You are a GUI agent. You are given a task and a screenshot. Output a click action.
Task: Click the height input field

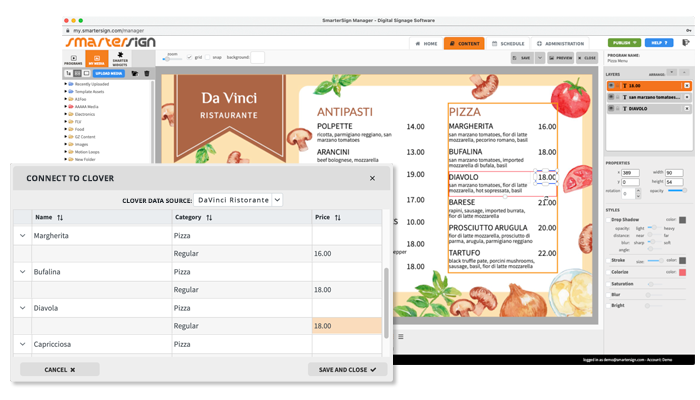(x=674, y=182)
